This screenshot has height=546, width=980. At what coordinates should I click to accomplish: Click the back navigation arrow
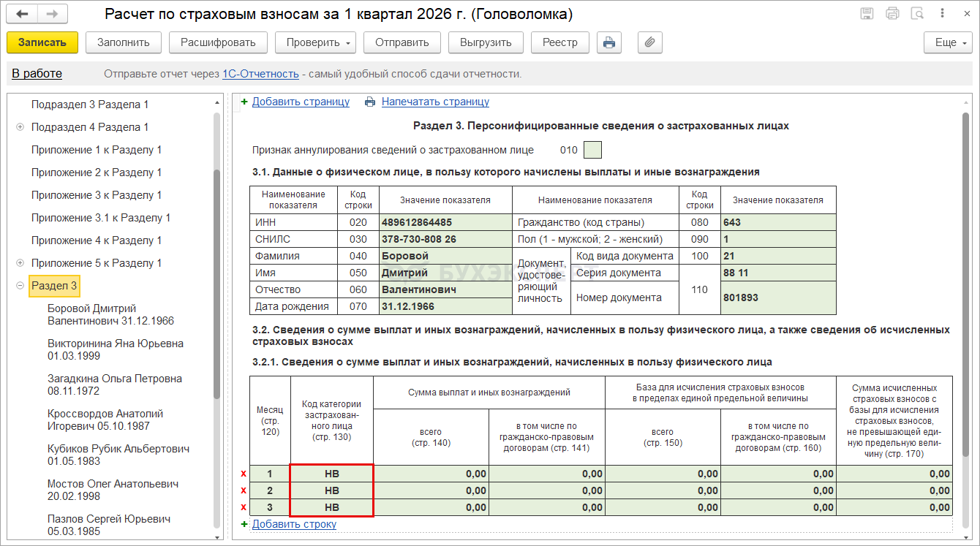coord(23,14)
